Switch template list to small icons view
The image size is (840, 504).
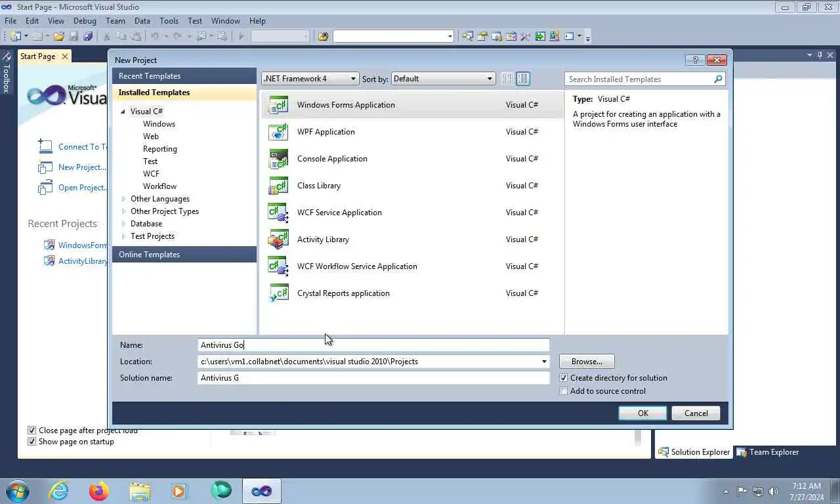tap(507, 79)
